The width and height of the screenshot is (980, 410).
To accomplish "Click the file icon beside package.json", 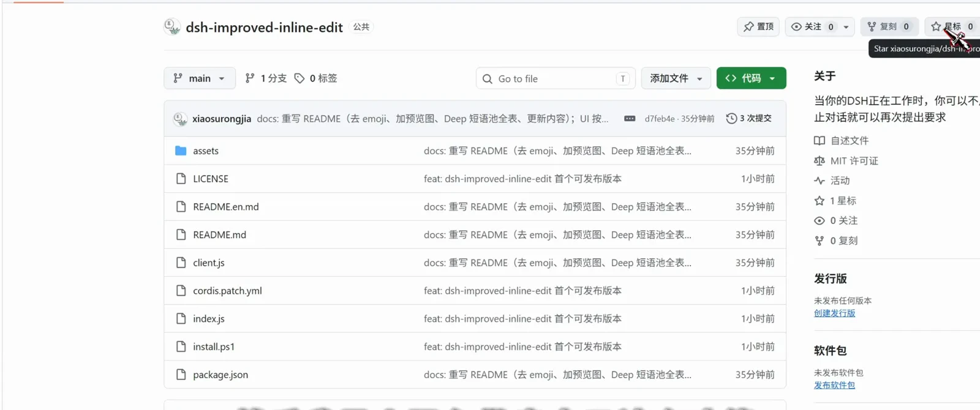I will click(x=181, y=375).
